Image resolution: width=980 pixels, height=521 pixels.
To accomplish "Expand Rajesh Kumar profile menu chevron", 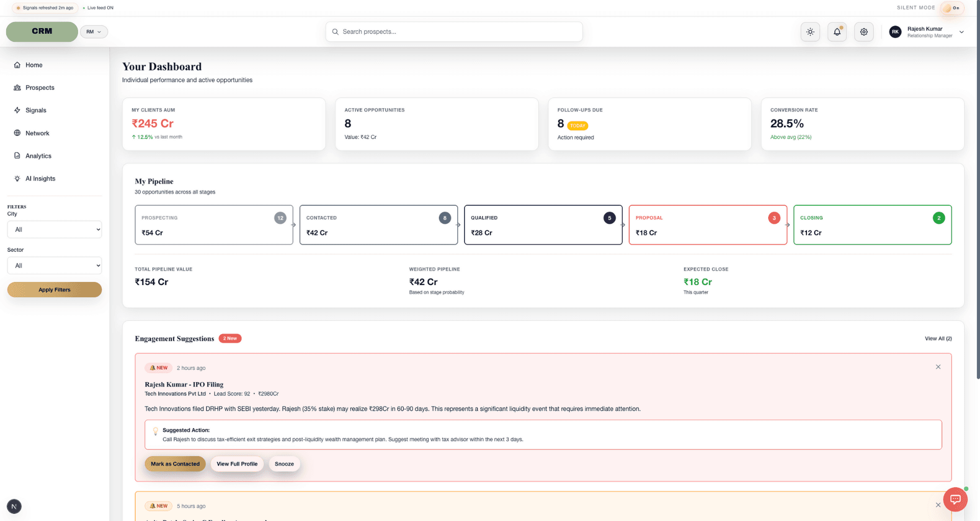I will tap(962, 31).
